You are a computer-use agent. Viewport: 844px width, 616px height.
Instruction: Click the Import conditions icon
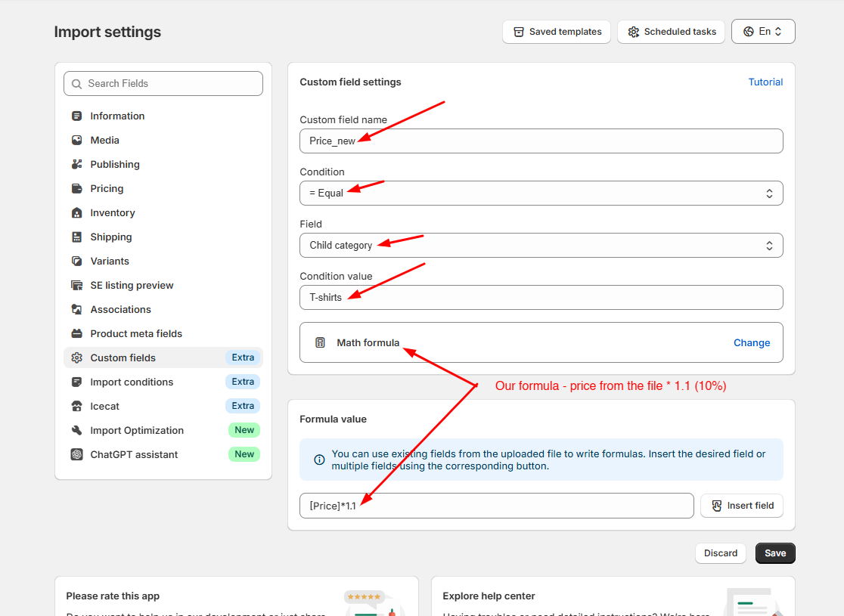(x=77, y=382)
